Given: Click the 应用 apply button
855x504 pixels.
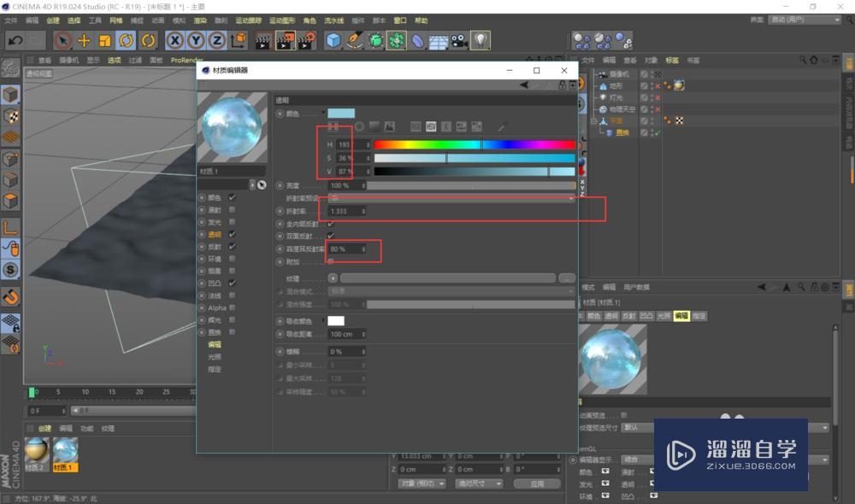Looking at the screenshot, I should coord(537,483).
